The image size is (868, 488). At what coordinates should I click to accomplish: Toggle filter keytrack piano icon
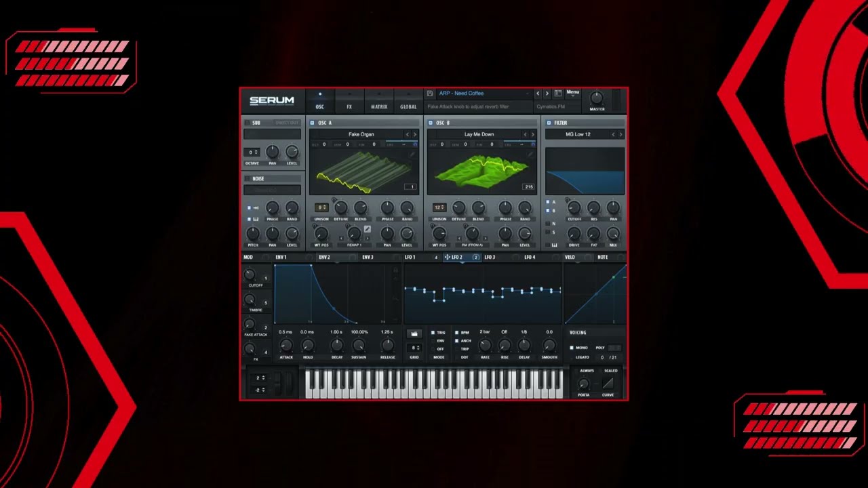click(x=554, y=245)
